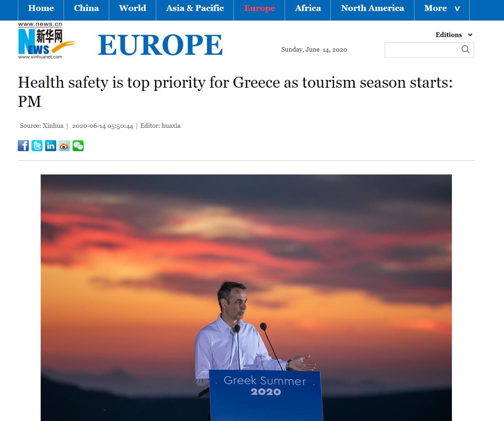Share article on WeChat
Viewport: 504px width, 421px height.
78,146
